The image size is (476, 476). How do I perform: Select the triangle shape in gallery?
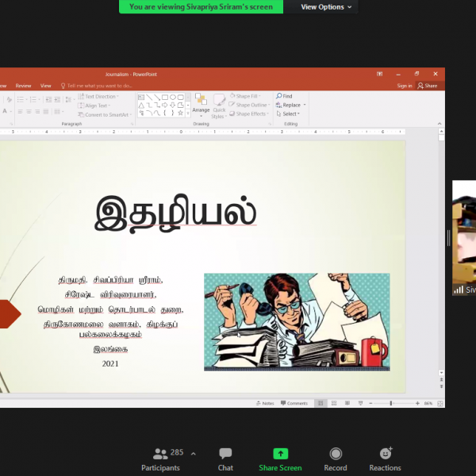[141, 106]
